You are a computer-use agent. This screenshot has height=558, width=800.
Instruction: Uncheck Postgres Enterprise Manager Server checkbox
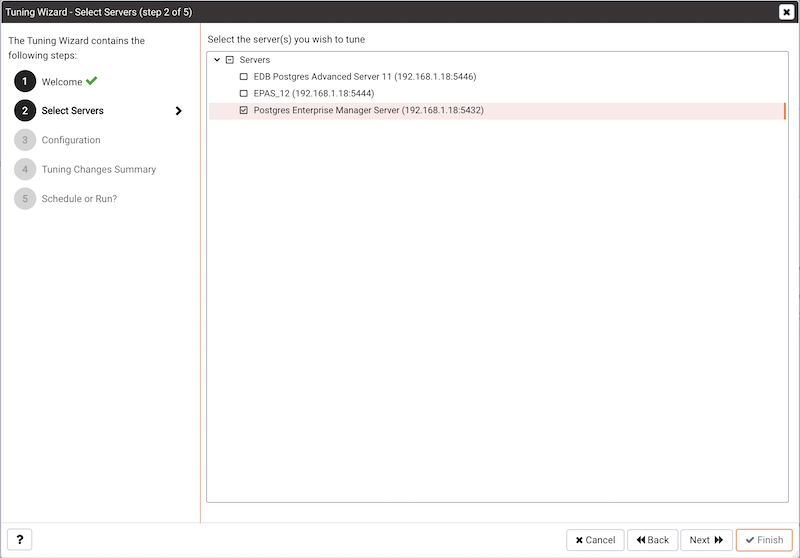tap(243, 110)
